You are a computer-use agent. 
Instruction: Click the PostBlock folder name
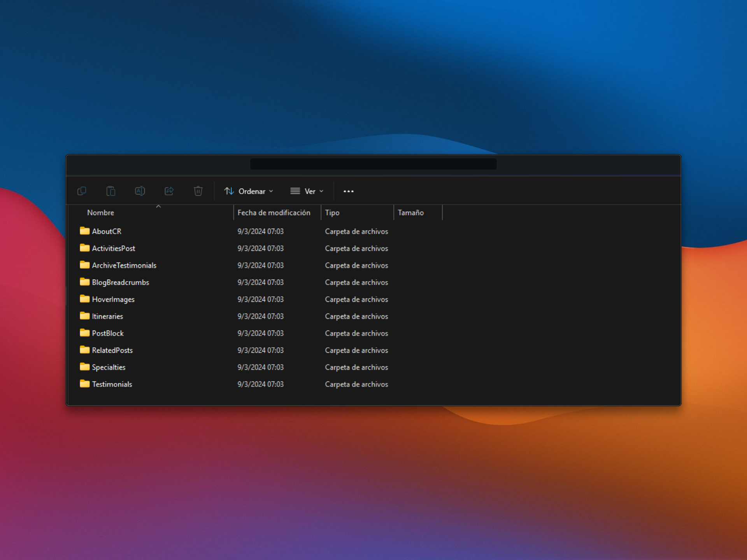click(x=108, y=333)
